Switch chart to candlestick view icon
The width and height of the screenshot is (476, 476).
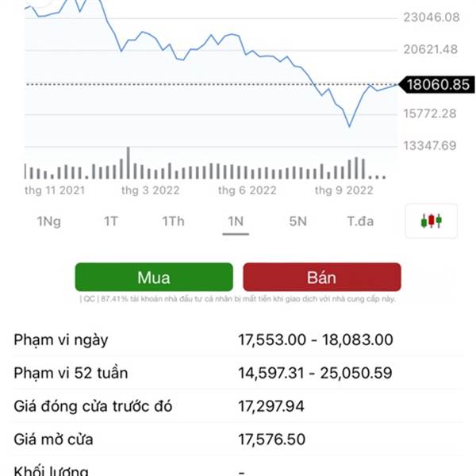tap(431, 221)
